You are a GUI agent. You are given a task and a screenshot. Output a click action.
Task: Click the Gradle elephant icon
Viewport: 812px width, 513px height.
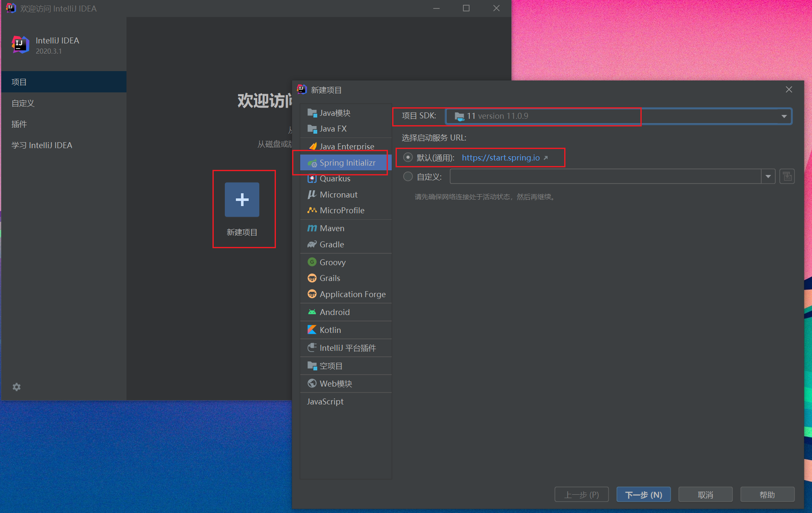click(x=312, y=244)
